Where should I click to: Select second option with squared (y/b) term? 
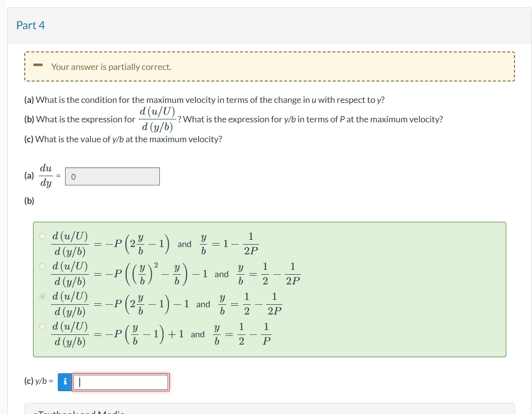pyautogui.click(x=42, y=266)
